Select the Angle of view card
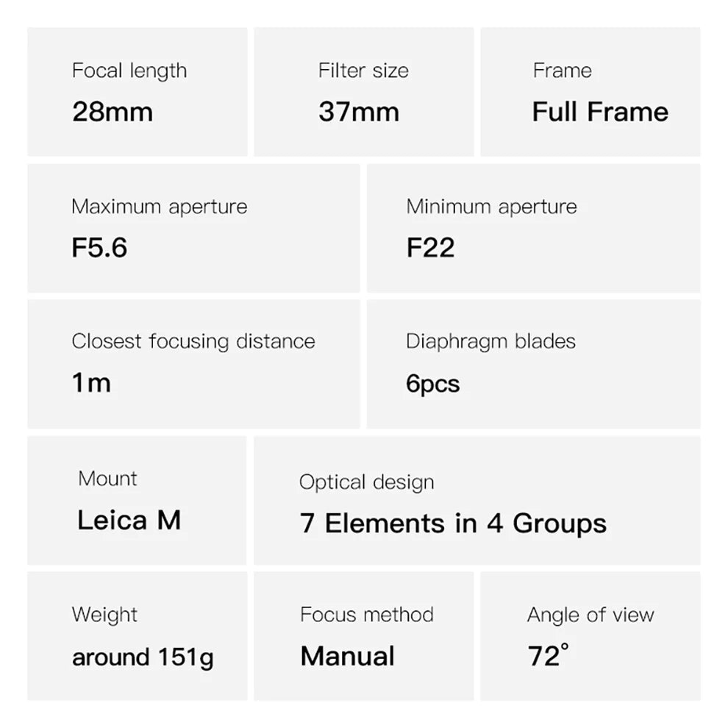The height and width of the screenshot is (728, 728). pyautogui.click(x=590, y=636)
